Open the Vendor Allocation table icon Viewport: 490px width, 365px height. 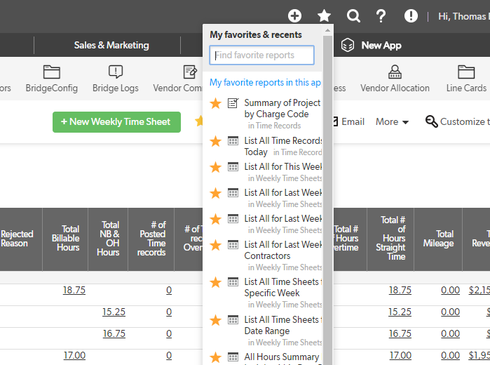395,72
